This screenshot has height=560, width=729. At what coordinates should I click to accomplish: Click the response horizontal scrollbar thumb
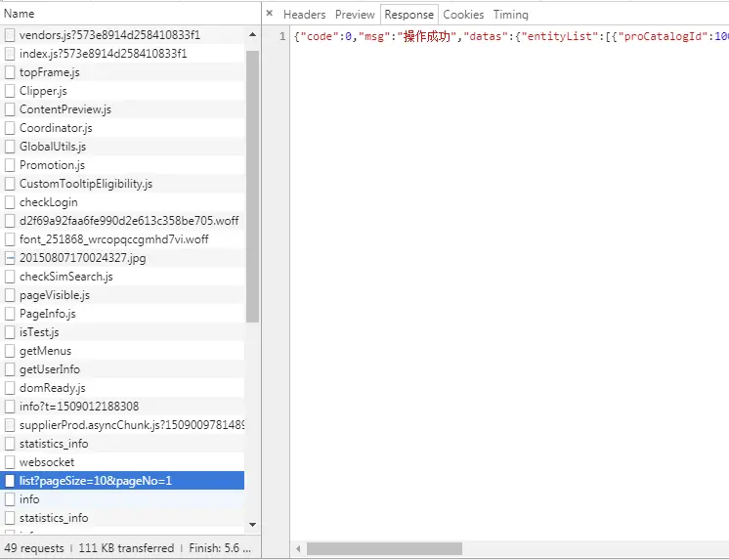pyautogui.click(x=384, y=549)
